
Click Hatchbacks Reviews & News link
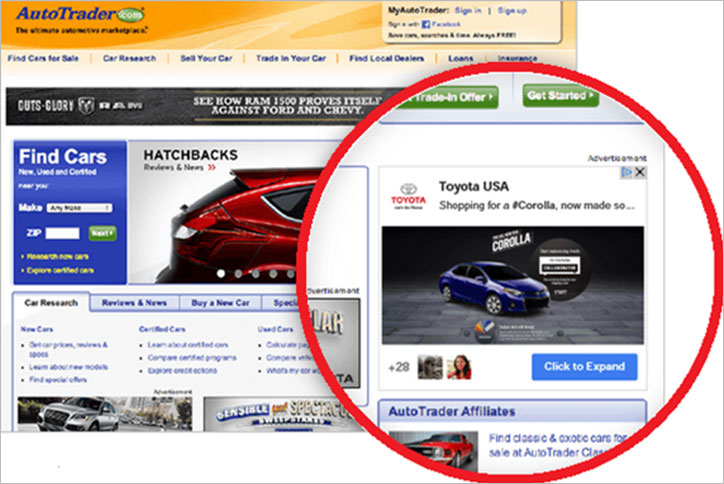click(179, 167)
